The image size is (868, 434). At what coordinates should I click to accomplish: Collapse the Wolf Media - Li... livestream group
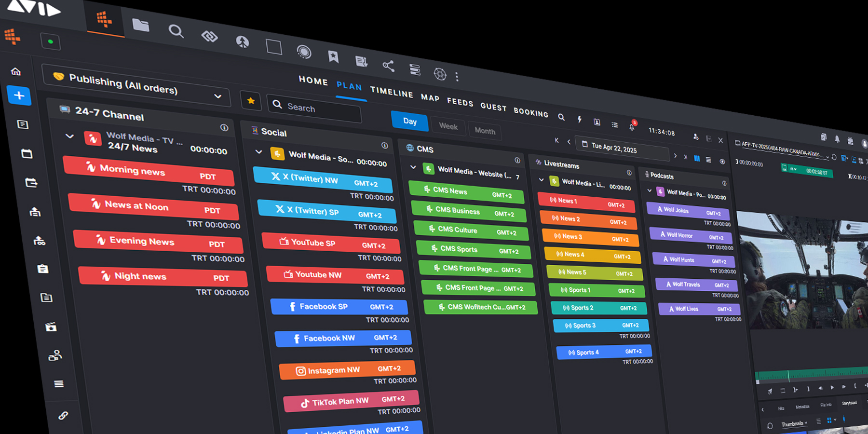click(x=541, y=180)
